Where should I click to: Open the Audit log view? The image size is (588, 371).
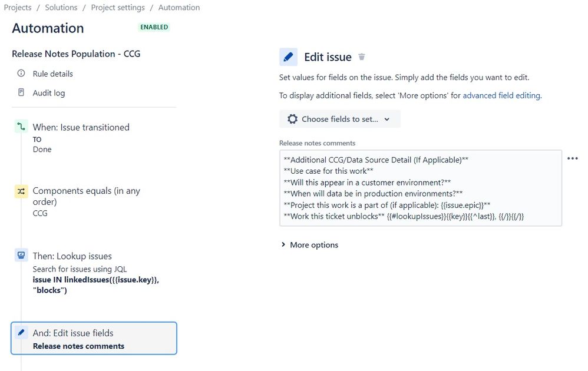50,92
